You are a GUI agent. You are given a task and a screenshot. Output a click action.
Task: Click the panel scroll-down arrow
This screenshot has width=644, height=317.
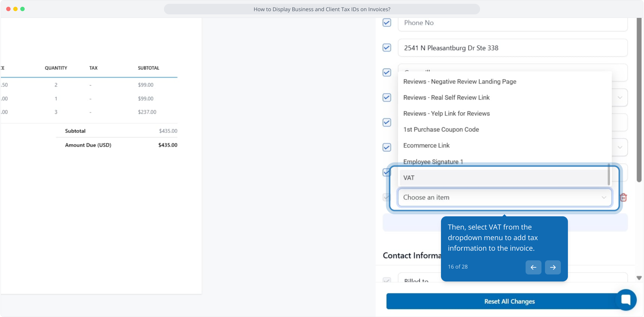(639, 278)
